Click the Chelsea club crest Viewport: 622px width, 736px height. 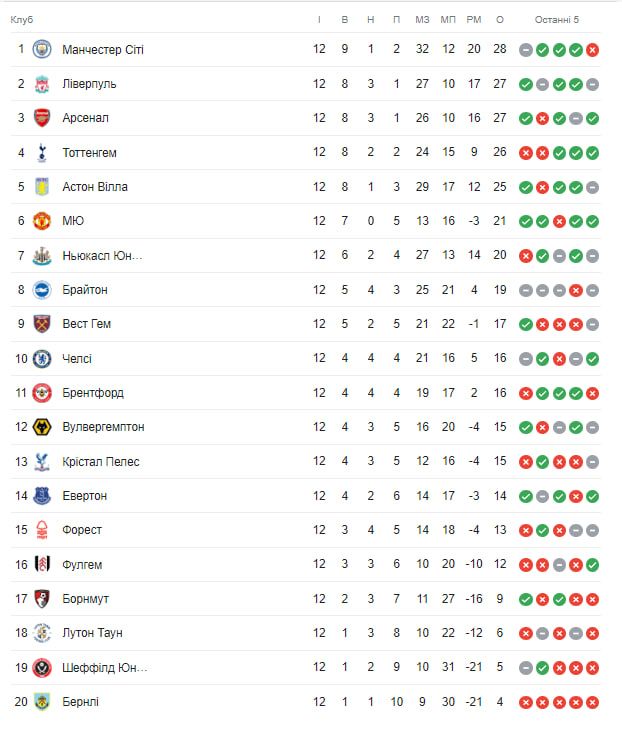click(x=42, y=358)
